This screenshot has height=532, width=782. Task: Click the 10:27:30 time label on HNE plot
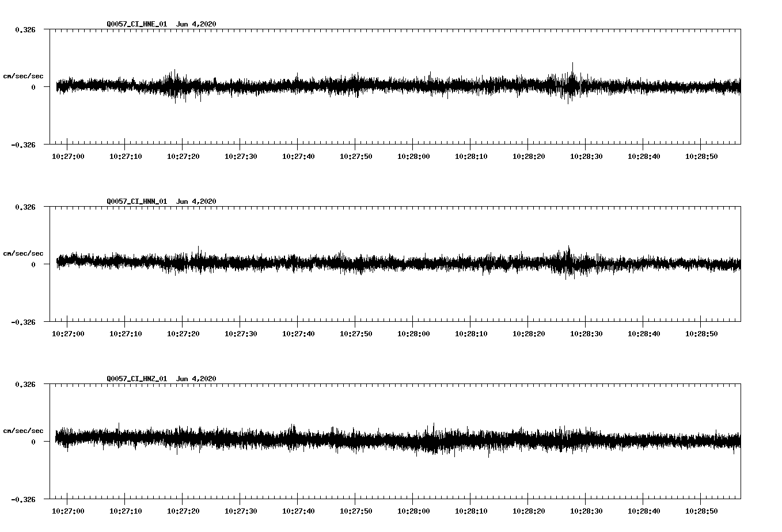(241, 156)
